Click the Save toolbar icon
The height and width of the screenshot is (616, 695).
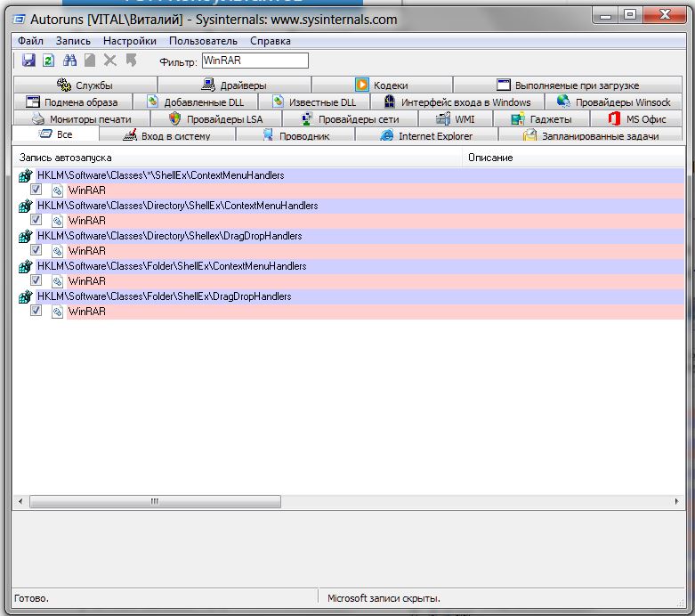pos(28,61)
